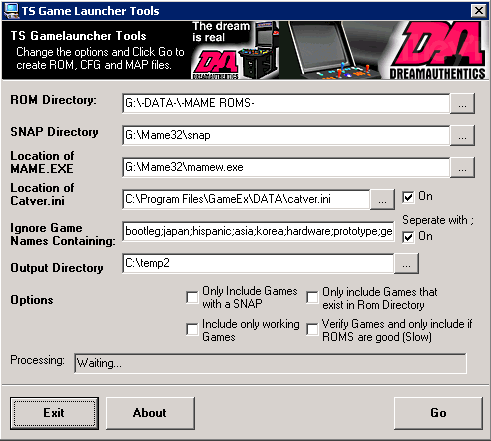
Task: Browse for the Output Directory
Action: [406, 263]
